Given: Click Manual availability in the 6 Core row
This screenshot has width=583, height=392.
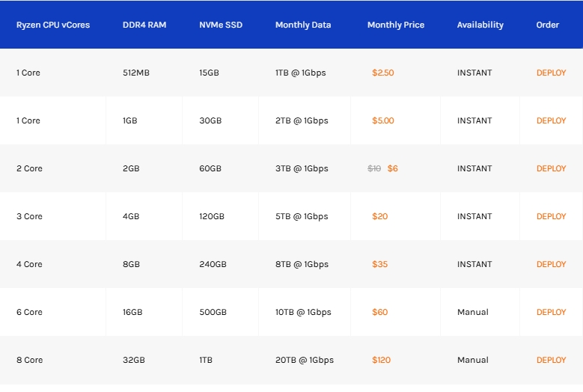Looking at the screenshot, I should pos(473,312).
